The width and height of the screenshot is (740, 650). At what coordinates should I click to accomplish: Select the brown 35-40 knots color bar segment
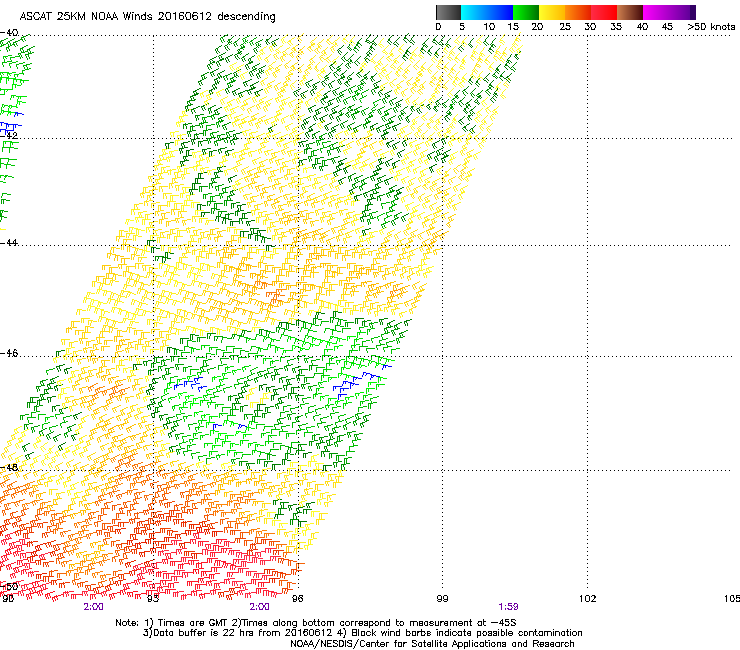(x=630, y=12)
